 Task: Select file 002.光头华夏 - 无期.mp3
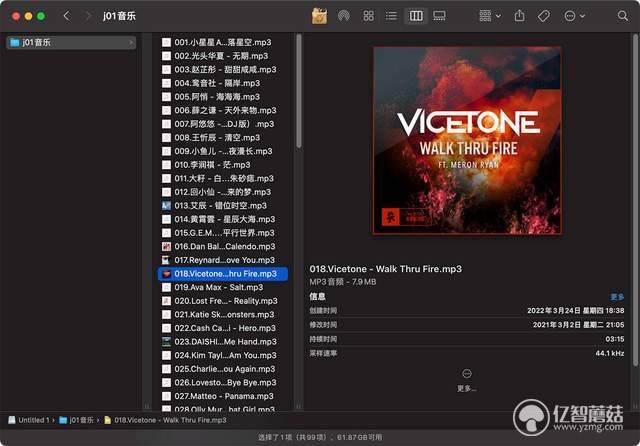pyautogui.click(x=223, y=56)
